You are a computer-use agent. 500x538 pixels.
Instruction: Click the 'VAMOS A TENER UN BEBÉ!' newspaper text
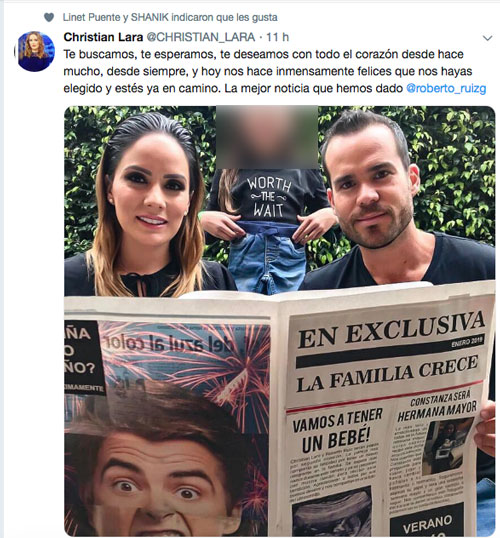(x=336, y=430)
